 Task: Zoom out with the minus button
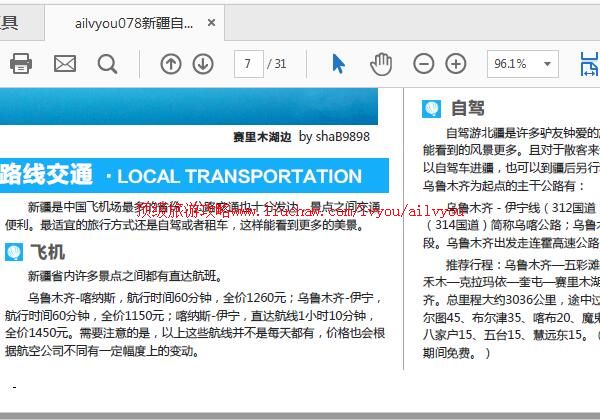click(424, 64)
